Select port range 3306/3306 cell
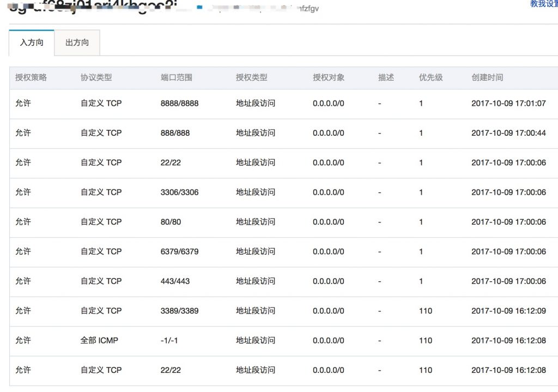Screen dimensions: 558x392 (x=180, y=192)
